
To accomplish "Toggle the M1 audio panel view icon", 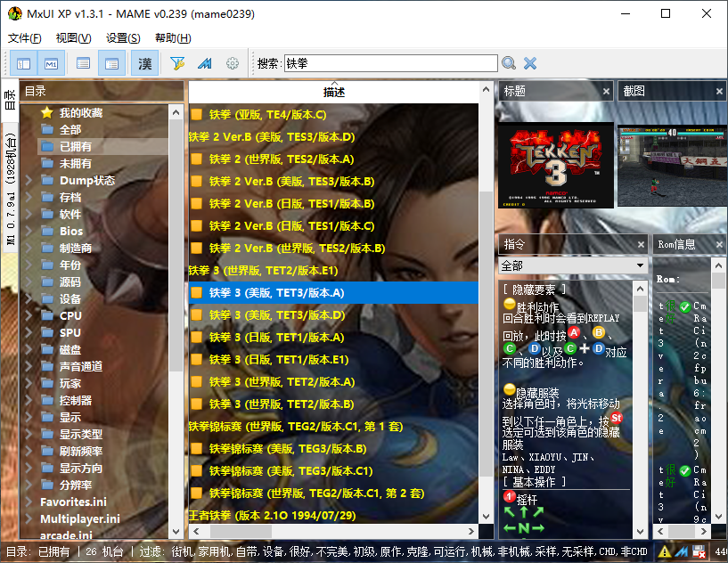I will [x=51, y=63].
